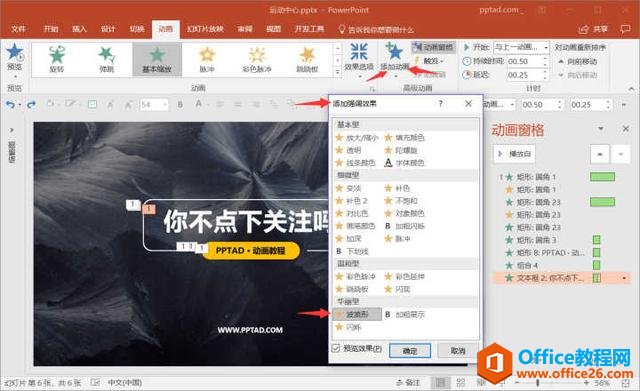The width and height of the screenshot is (640, 391).
Task: Open the 文件 File tab
Action: 18,29
